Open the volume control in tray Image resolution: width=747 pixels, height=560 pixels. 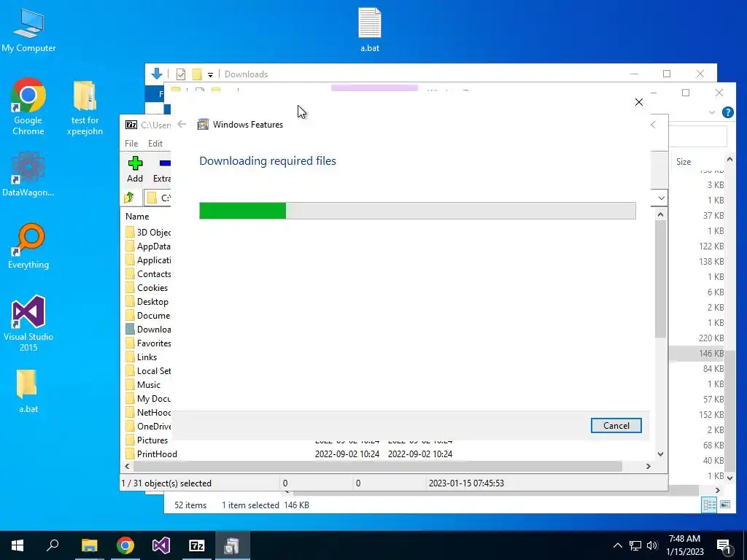(653, 545)
